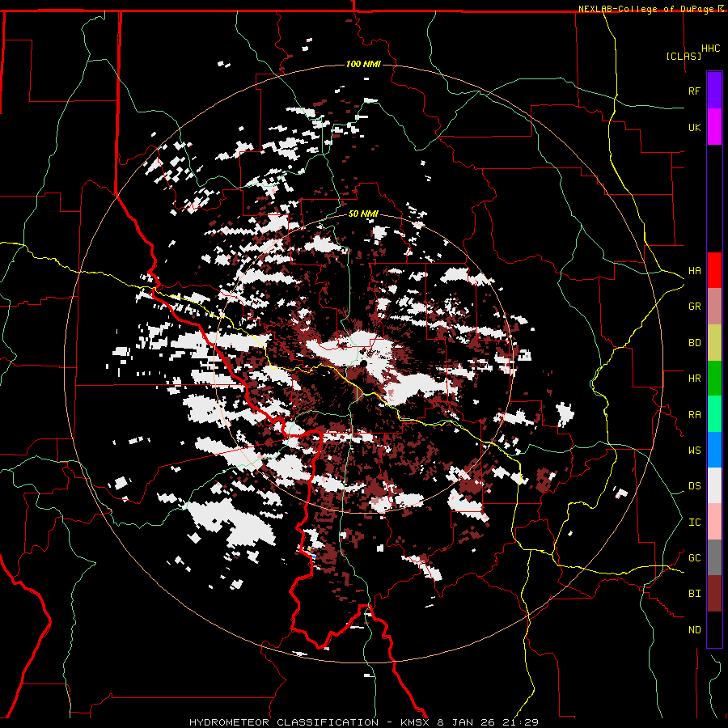This screenshot has width=728, height=728.
Task: Click the HHC product code label
Action: coord(710,49)
